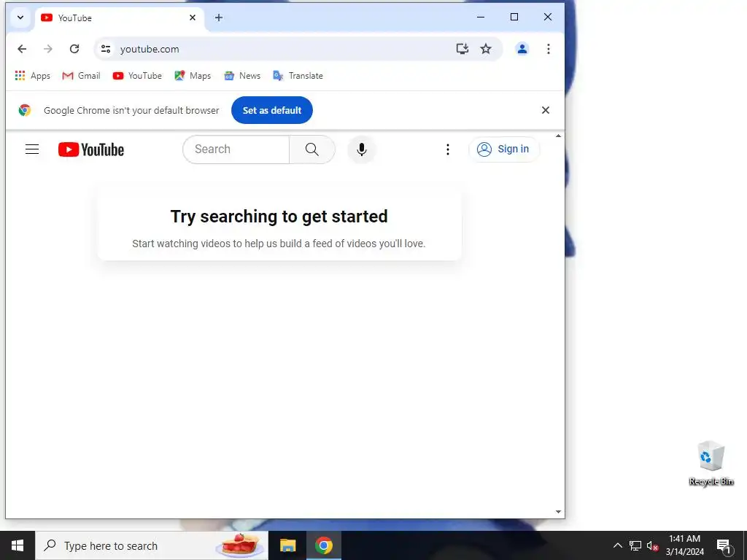This screenshot has height=560, width=747.
Task: Open File Explorer from taskbar
Action: tap(287, 545)
